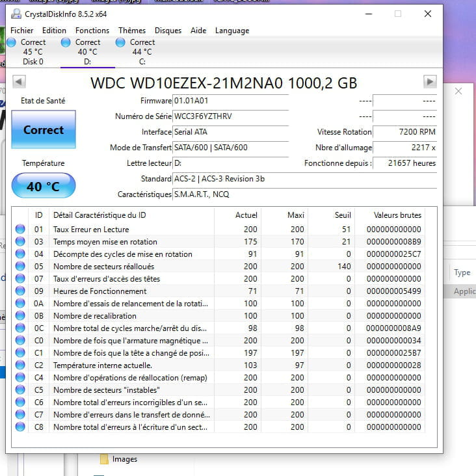
Task: Click the Vitesse Rotation 7200 RPM field
Action: 404,132
